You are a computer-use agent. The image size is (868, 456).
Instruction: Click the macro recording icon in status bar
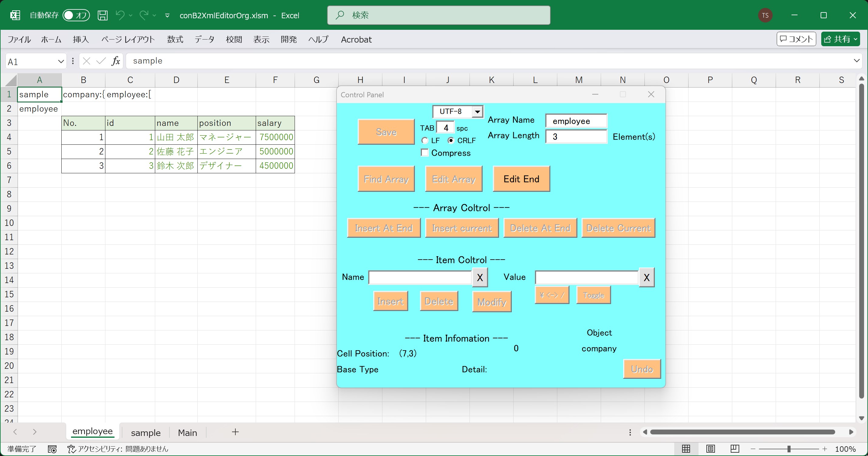[52, 449]
